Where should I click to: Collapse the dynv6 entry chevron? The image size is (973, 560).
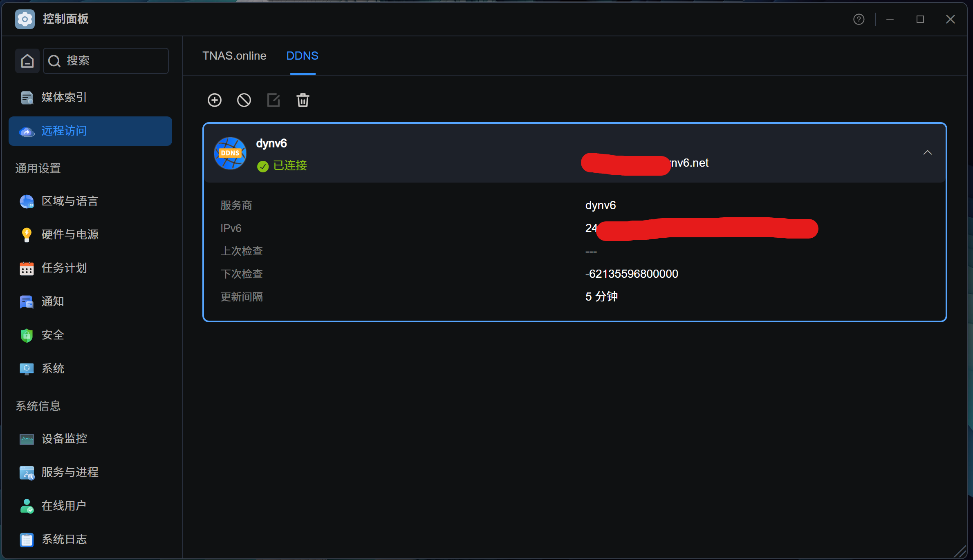pos(927,153)
